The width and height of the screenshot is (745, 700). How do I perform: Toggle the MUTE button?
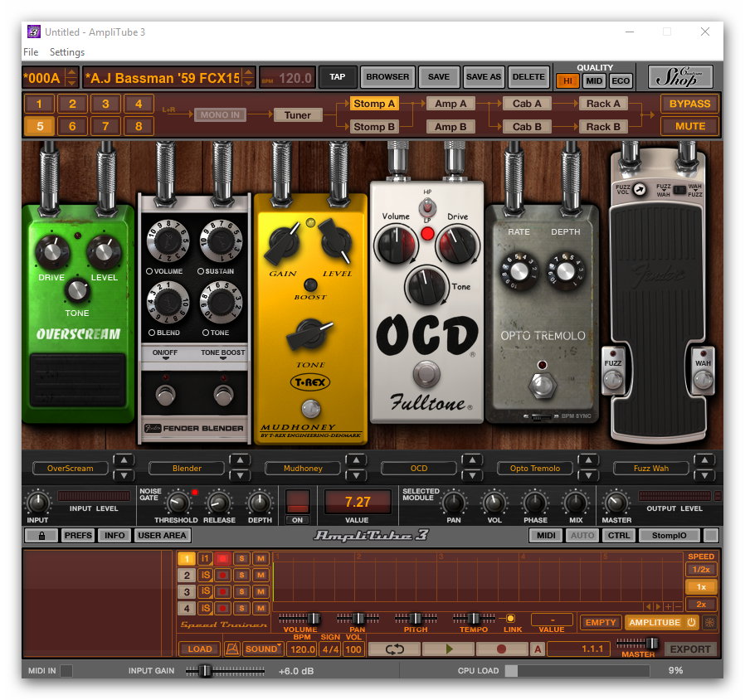tap(689, 126)
